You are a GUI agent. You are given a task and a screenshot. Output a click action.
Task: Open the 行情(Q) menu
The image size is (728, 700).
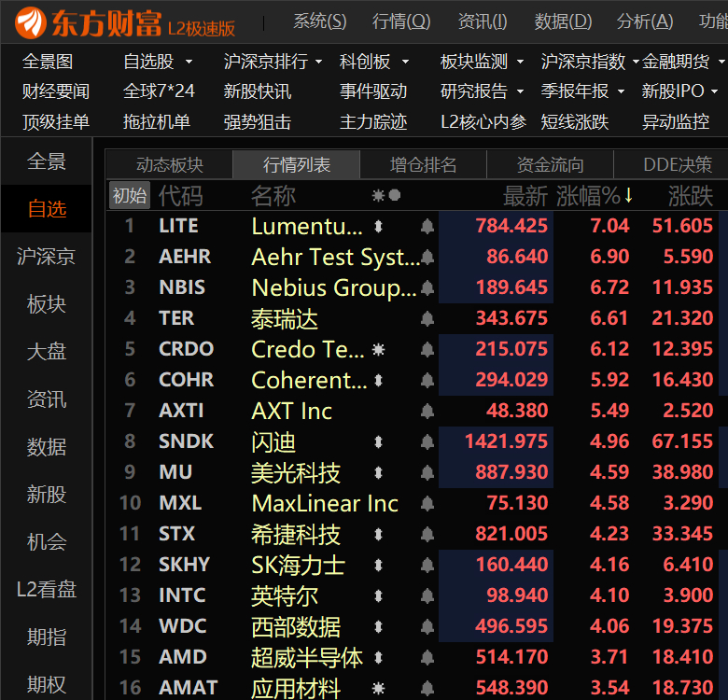(x=401, y=21)
